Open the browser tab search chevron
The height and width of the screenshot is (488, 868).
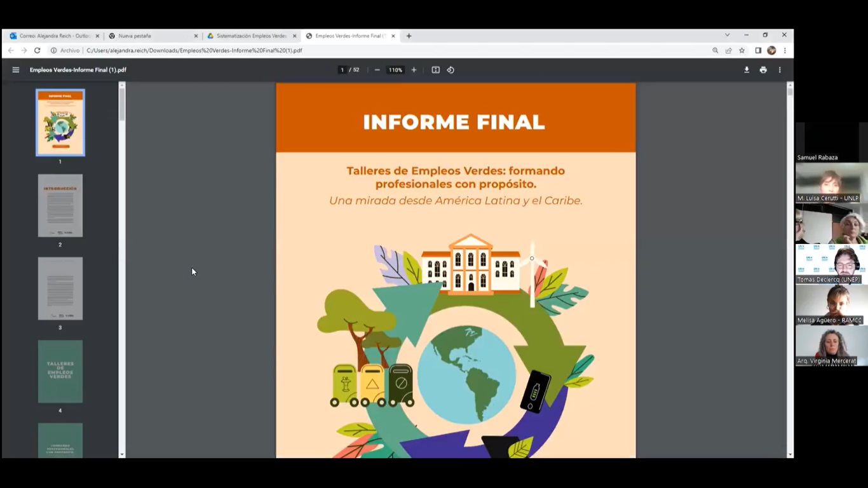[727, 36]
